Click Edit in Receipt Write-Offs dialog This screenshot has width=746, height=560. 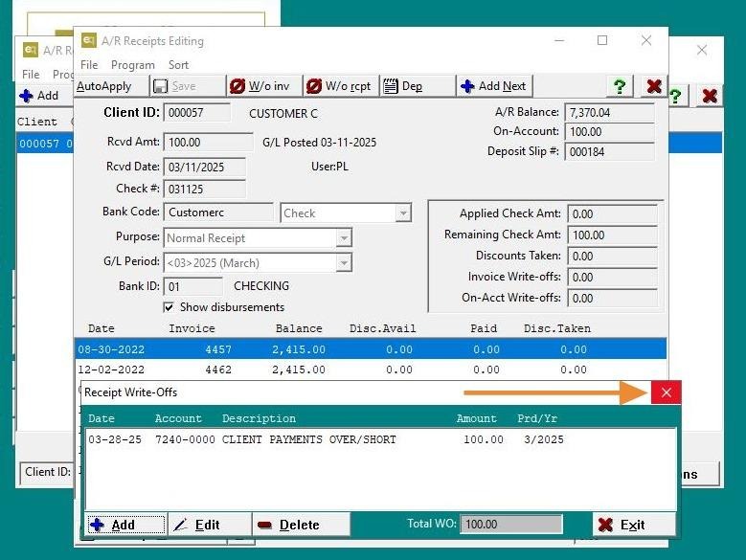pos(210,525)
